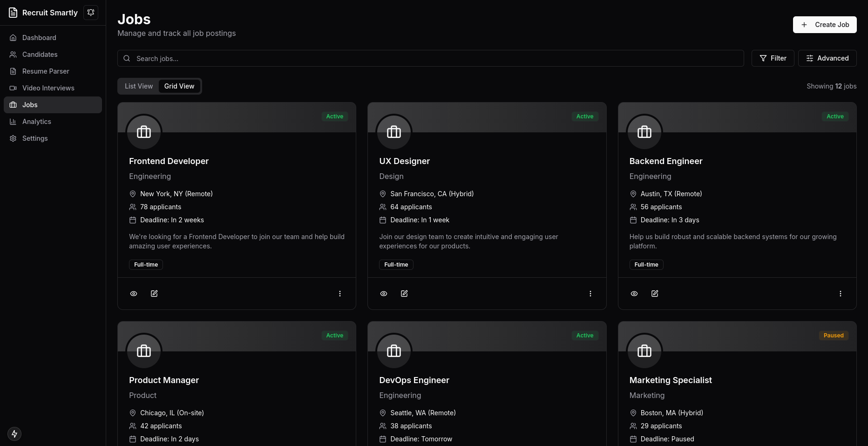Screen dimensions: 868x446
Task: Open the Advanced filters
Action: click(827, 58)
